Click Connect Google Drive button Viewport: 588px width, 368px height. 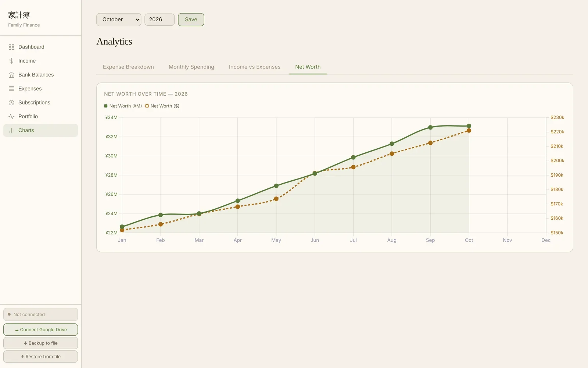click(40, 330)
